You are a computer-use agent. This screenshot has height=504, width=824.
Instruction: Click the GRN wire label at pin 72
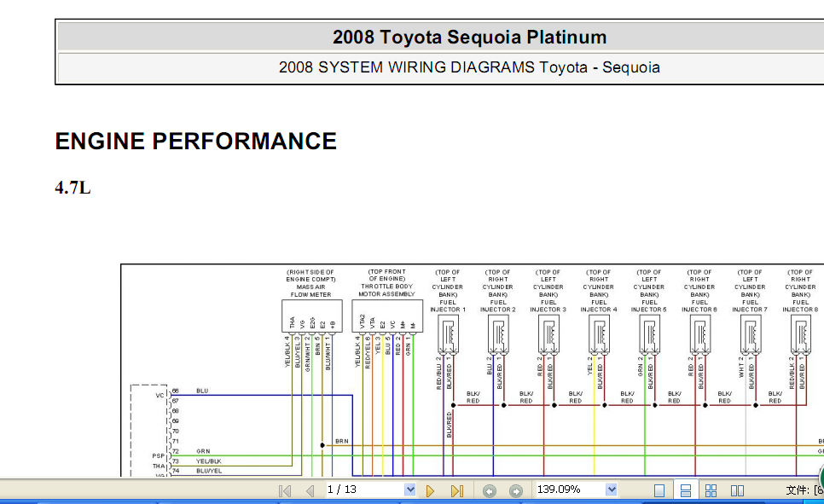point(203,451)
